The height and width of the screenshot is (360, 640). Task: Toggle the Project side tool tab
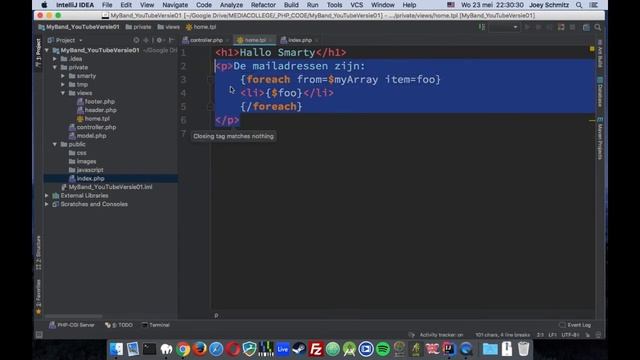[38, 52]
